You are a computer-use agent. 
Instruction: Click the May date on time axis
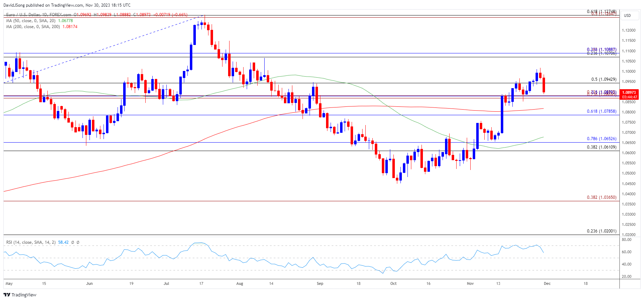tap(9, 283)
